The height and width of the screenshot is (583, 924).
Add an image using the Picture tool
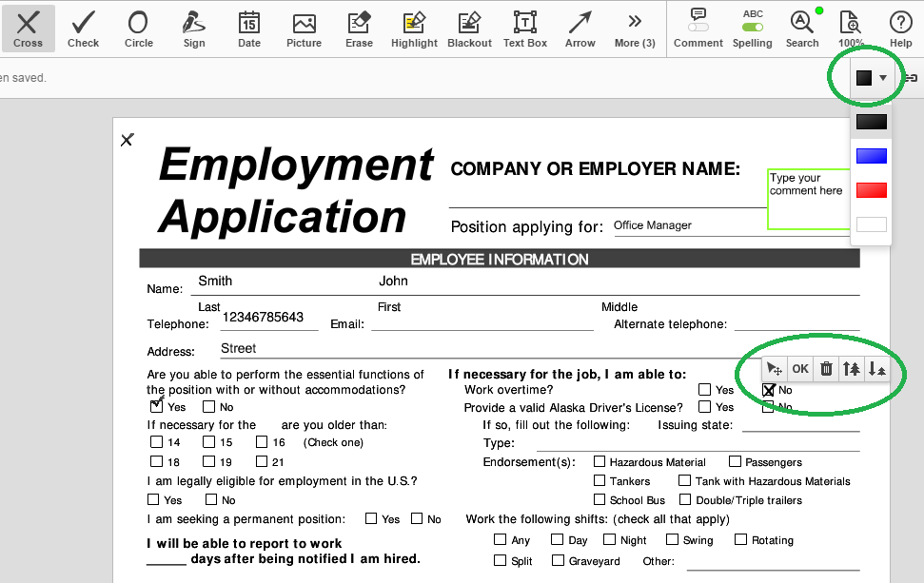[x=305, y=29]
